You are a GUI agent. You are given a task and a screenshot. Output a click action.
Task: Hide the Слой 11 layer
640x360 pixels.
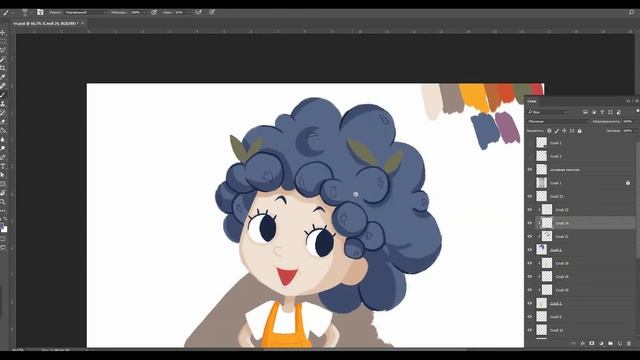[530, 330]
